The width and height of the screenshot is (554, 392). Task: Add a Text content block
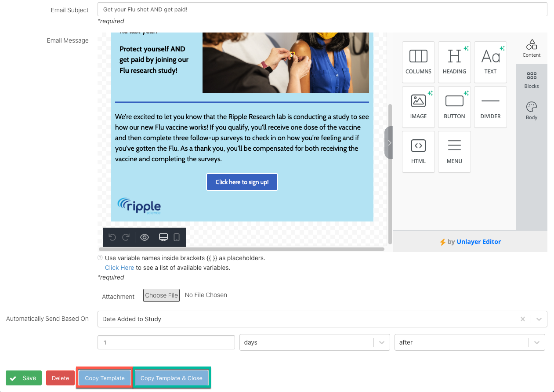[x=490, y=62]
